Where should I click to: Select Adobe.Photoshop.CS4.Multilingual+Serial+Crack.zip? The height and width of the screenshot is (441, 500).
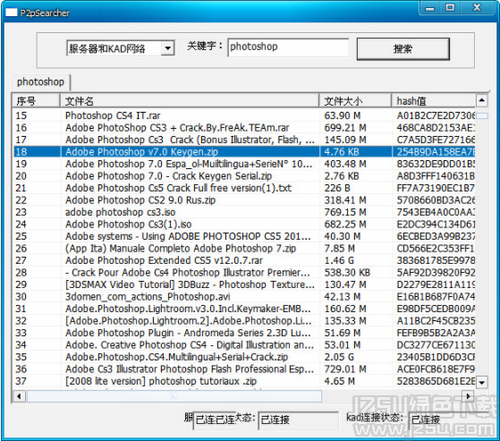pos(244,357)
